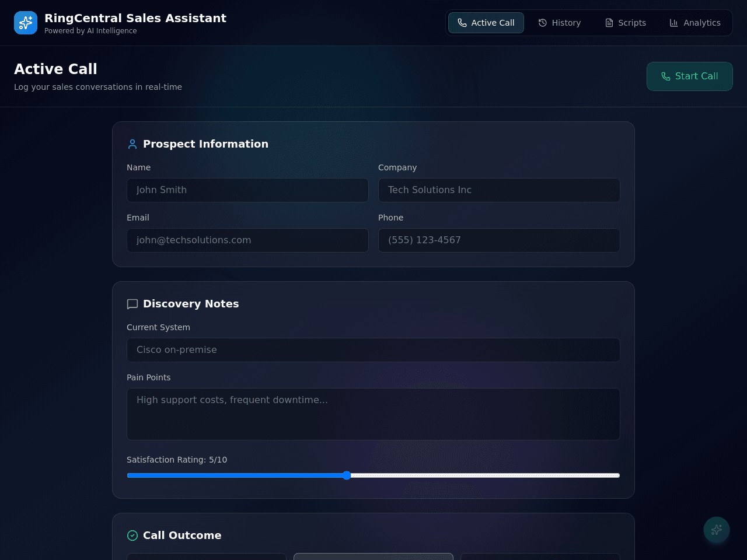Click the checkmark icon beside Call Outcome
This screenshot has height=560, width=747.
click(132, 535)
